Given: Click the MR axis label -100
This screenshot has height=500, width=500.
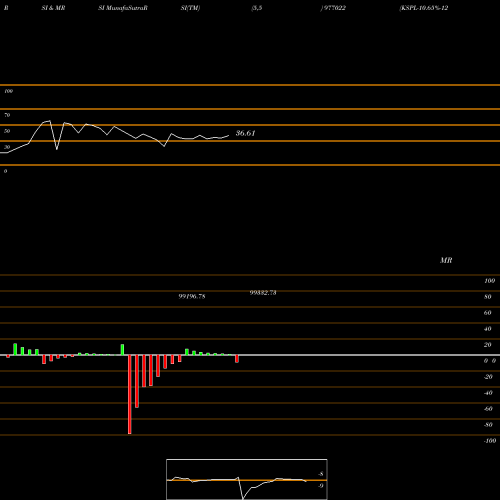Looking at the screenshot, I should click(x=490, y=441).
